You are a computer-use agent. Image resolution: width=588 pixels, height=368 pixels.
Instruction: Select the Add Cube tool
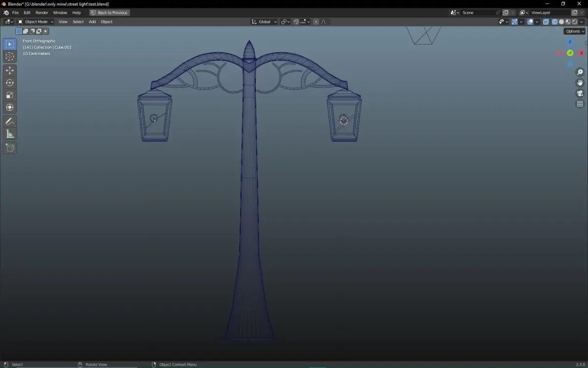pos(10,148)
